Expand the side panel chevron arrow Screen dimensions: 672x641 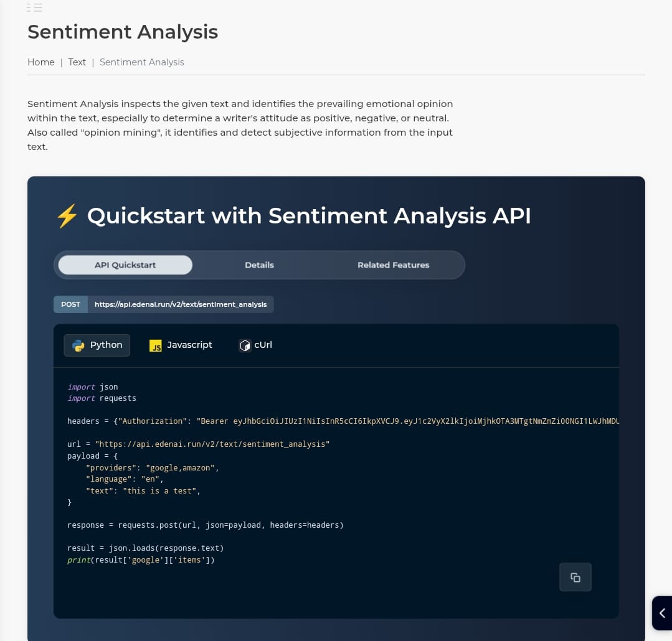point(662,613)
